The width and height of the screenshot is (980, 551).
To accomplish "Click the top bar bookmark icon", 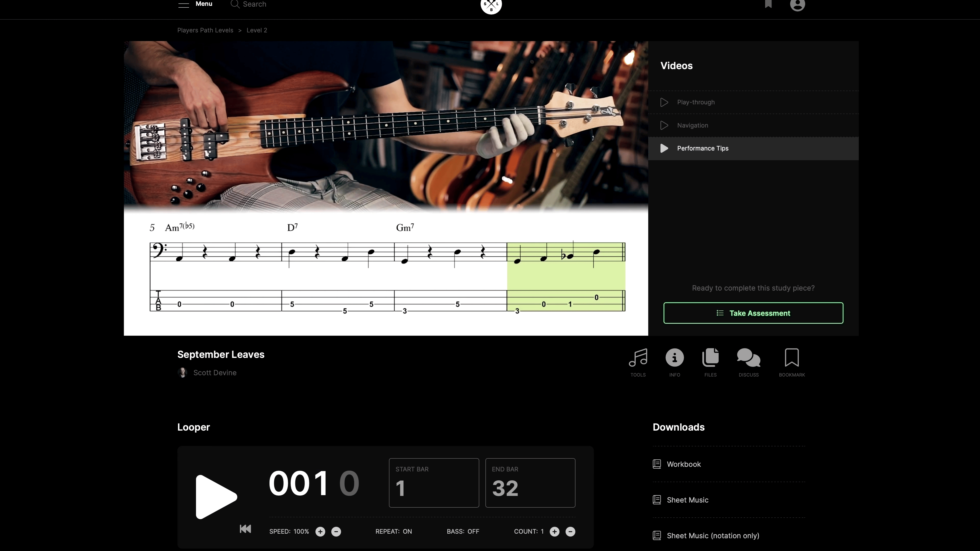I will pos(768,4).
